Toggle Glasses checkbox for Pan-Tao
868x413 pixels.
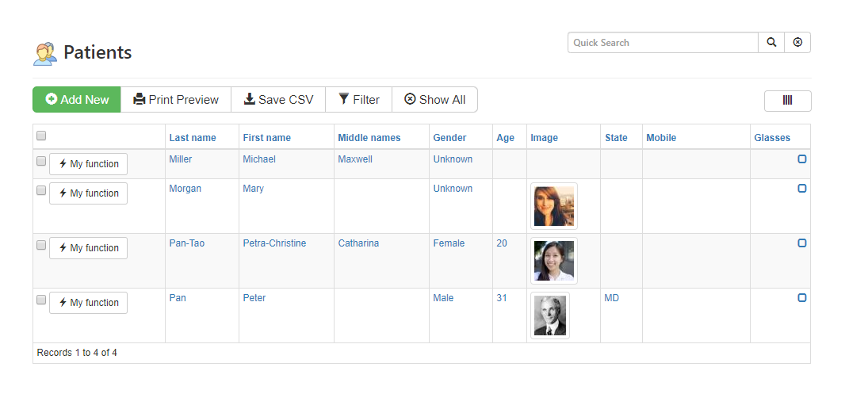pos(801,243)
